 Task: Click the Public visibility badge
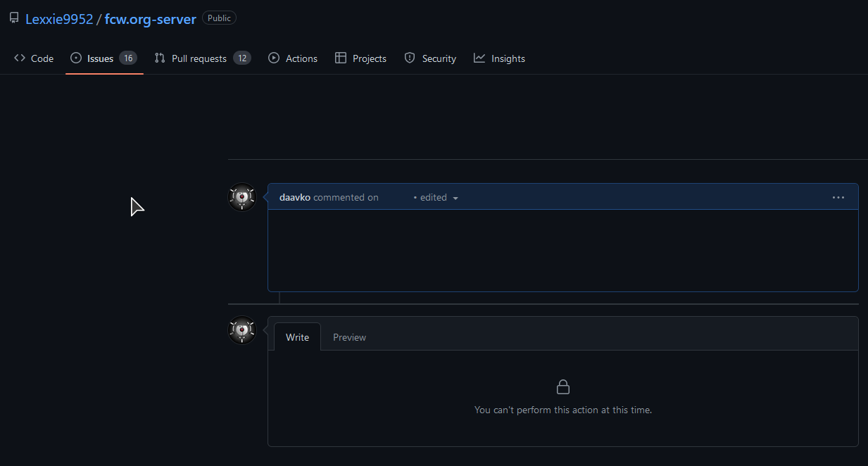(x=219, y=18)
